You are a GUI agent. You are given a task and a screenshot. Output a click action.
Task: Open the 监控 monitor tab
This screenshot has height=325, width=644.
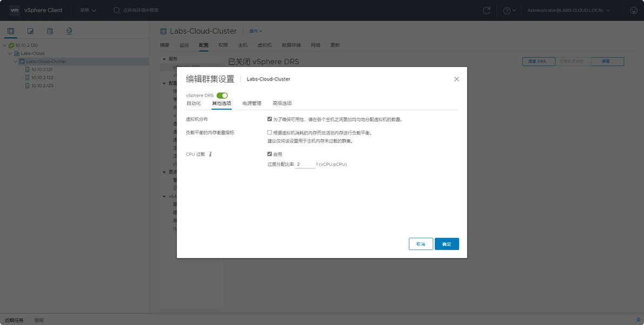184,45
